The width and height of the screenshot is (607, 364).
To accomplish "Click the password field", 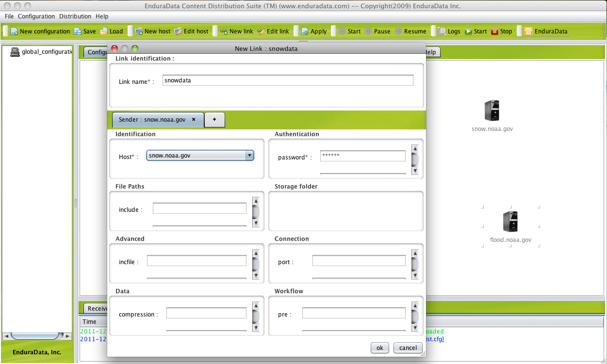I will point(362,156).
